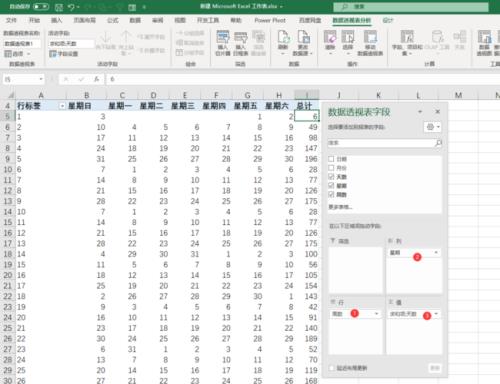Switch to the 插入 (Insert) tab
This screenshot has width=500, height=384.
coord(57,20)
